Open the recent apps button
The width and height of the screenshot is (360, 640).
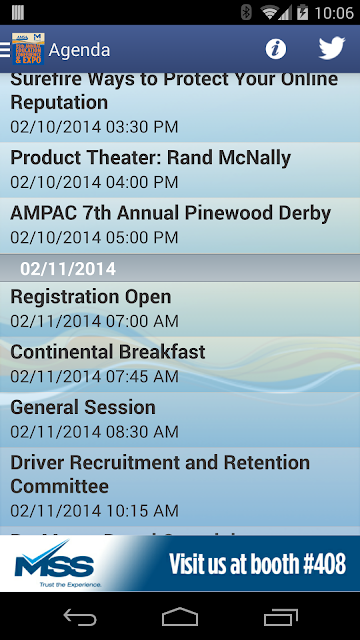280,617
